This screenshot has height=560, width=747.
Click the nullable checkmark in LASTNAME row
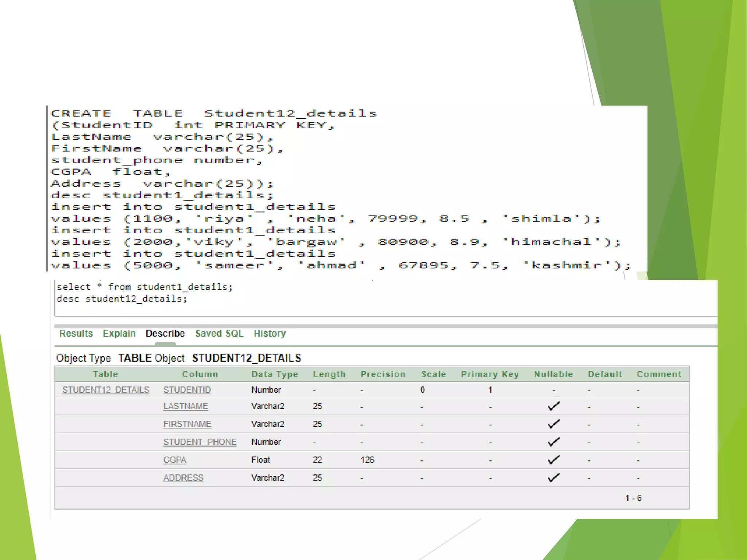(553, 406)
